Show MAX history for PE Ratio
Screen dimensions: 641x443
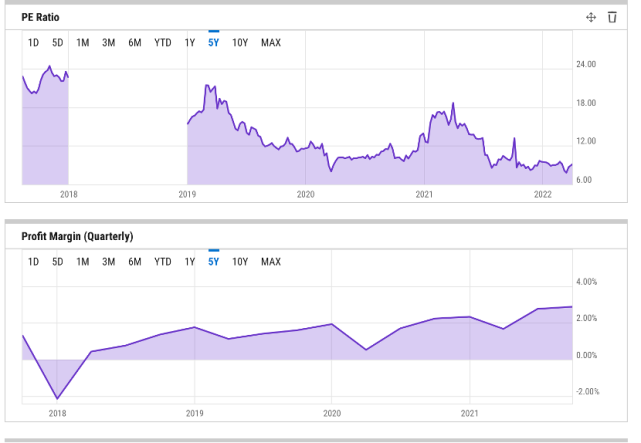click(x=271, y=43)
